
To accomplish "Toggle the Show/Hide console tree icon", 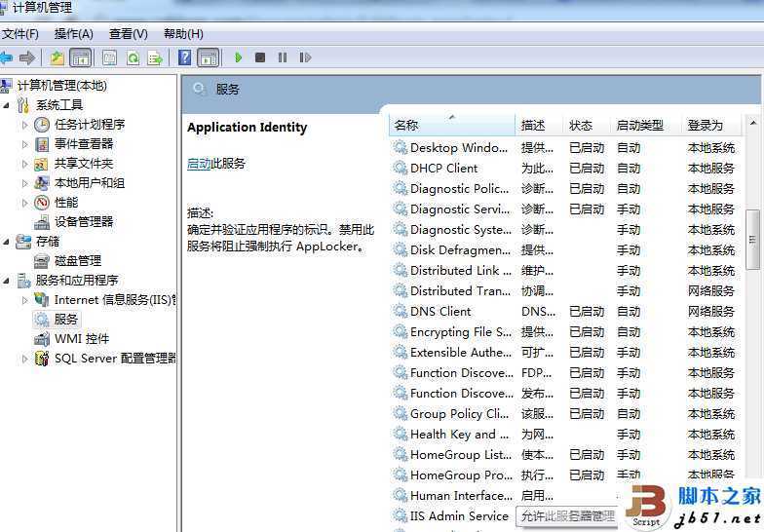I will point(81,58).
